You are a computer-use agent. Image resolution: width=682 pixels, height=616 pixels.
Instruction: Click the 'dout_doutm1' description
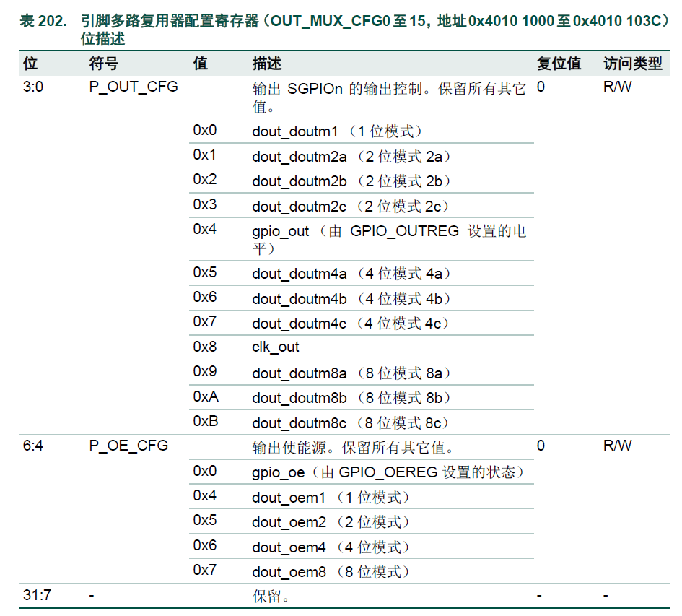pyautogui.click(x=338, y=131)
